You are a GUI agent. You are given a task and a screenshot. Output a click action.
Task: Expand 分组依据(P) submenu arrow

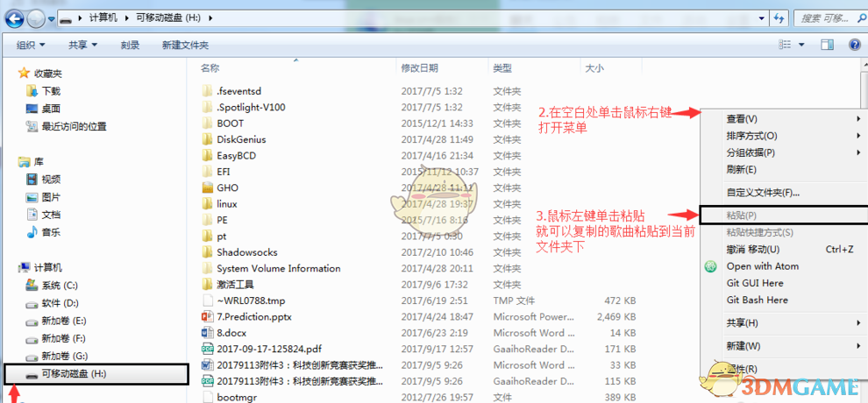click(858, 152)
